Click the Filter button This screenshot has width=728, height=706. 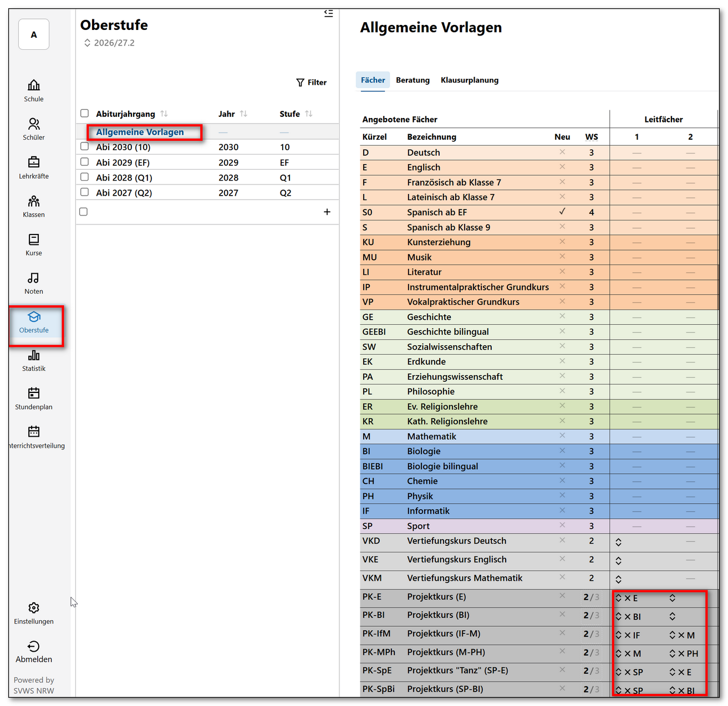[312, 82]
